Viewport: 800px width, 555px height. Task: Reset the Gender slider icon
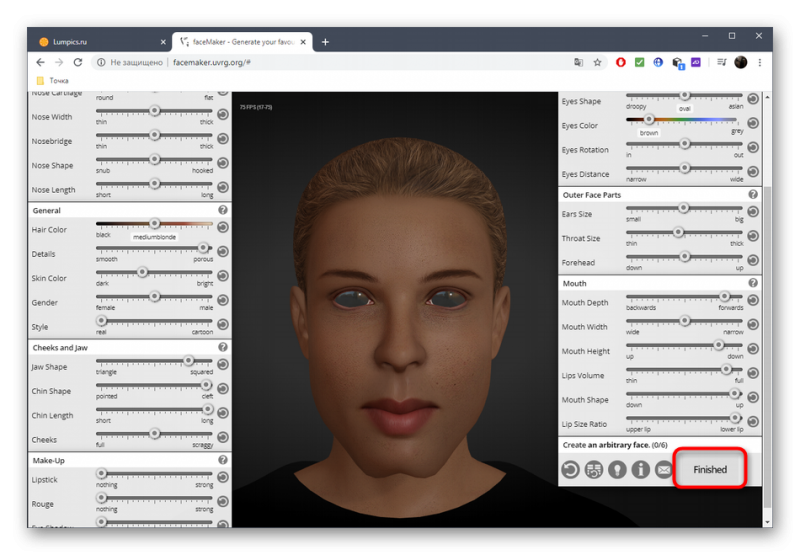[x=223, y=300]
